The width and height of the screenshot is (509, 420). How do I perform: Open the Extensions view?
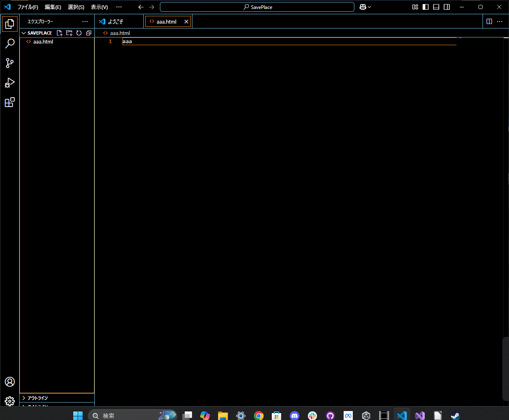[10, 102]
